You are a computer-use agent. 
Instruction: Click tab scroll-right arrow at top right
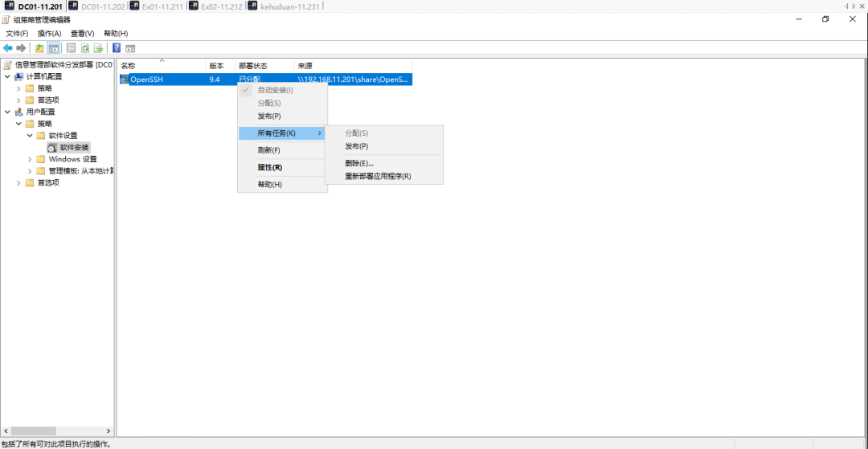(854, 6)
